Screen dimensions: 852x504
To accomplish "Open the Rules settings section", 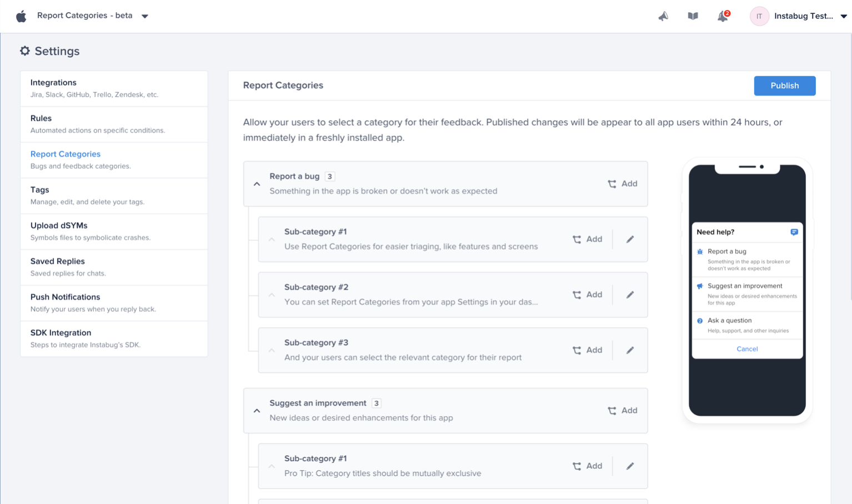I will 114,124.
